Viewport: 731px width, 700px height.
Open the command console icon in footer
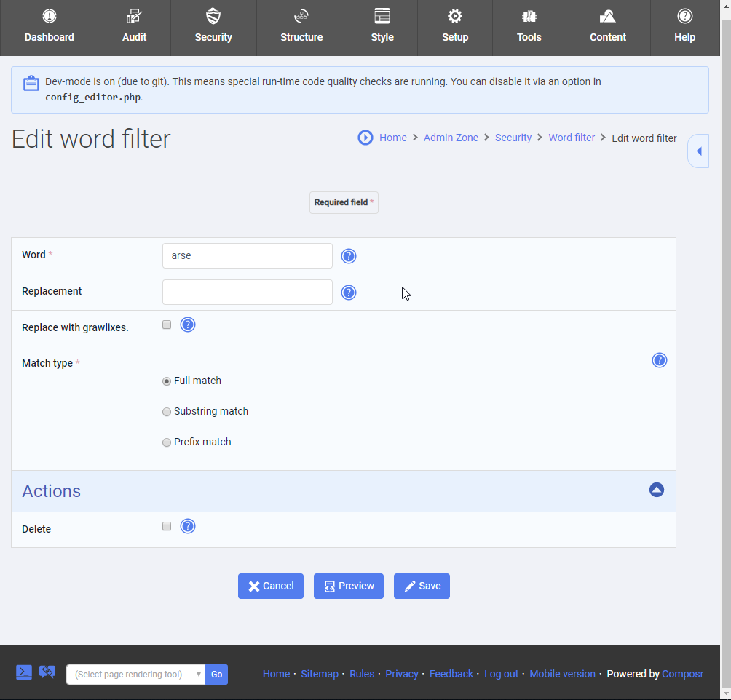[24, 672]
